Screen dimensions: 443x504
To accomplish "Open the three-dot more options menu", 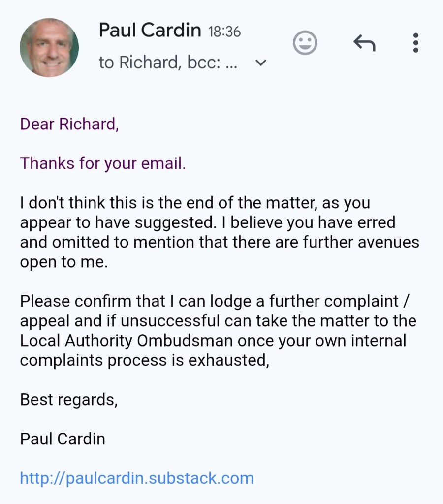I will 415,43.
